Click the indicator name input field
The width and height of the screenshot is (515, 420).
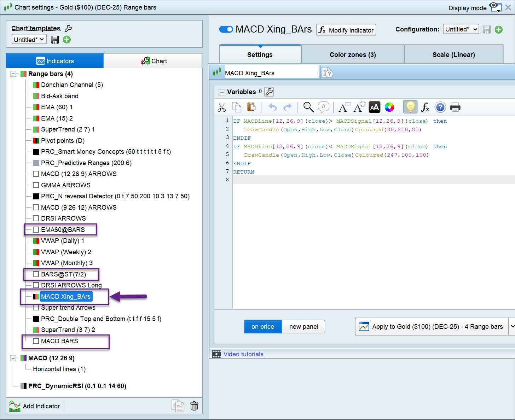271,73
